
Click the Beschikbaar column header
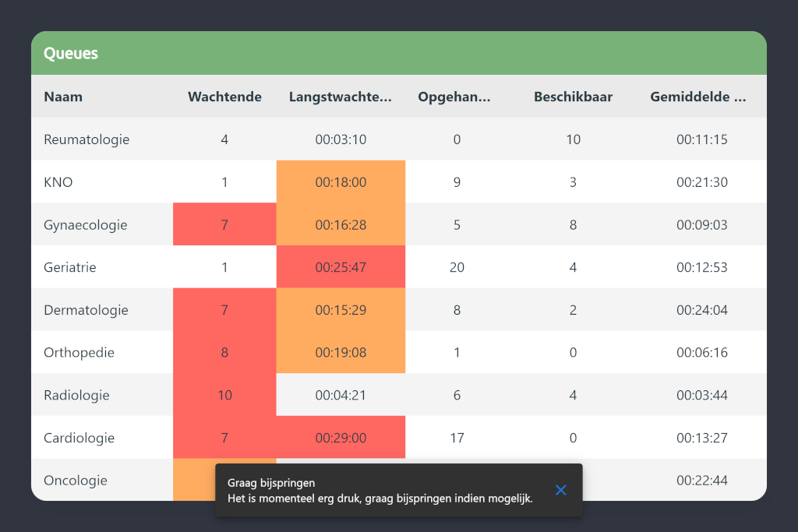coord(573,97)
